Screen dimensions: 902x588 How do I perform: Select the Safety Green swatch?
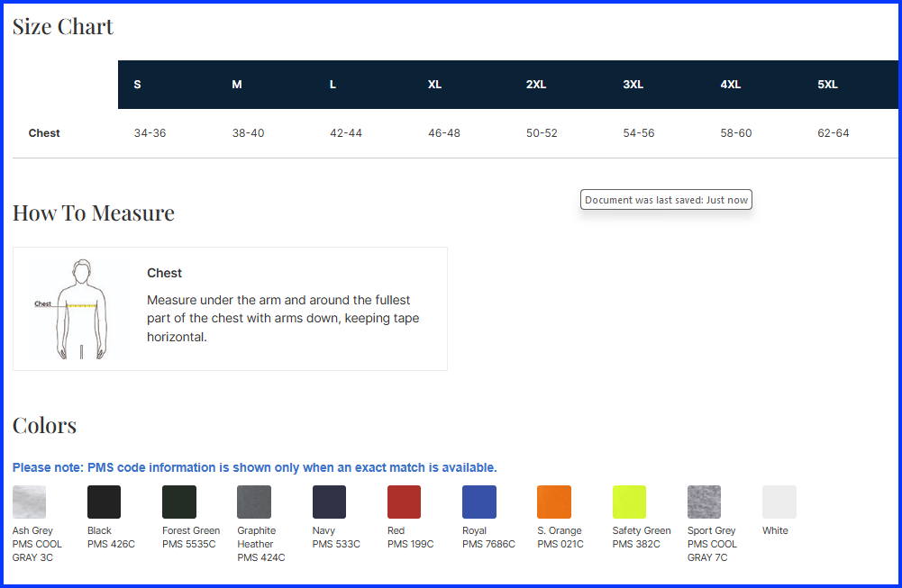click(629, 502)
